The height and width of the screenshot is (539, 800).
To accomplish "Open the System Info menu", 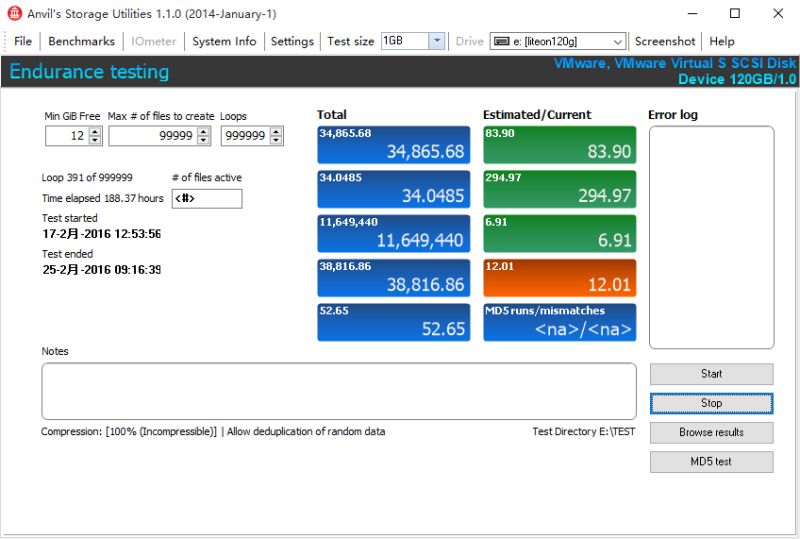I will [x=224, y=41].
